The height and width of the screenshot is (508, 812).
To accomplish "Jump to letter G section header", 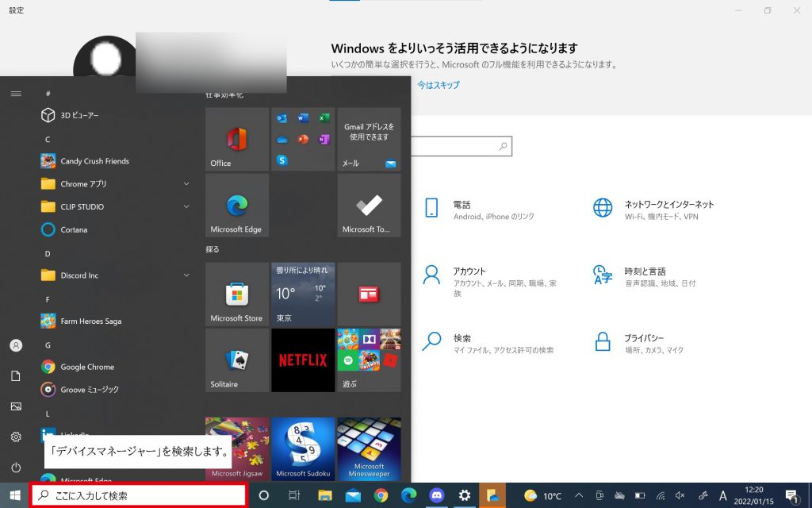I will point(48,345).
